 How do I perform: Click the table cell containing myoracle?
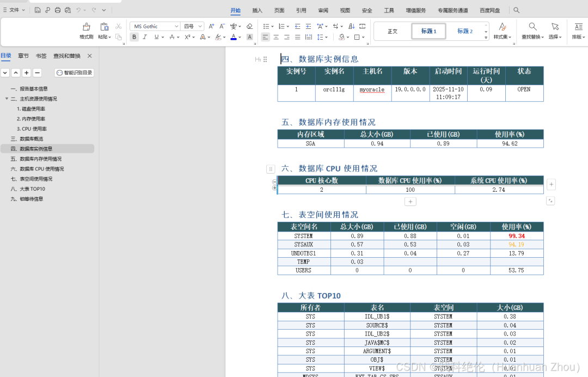pos(372,93)
